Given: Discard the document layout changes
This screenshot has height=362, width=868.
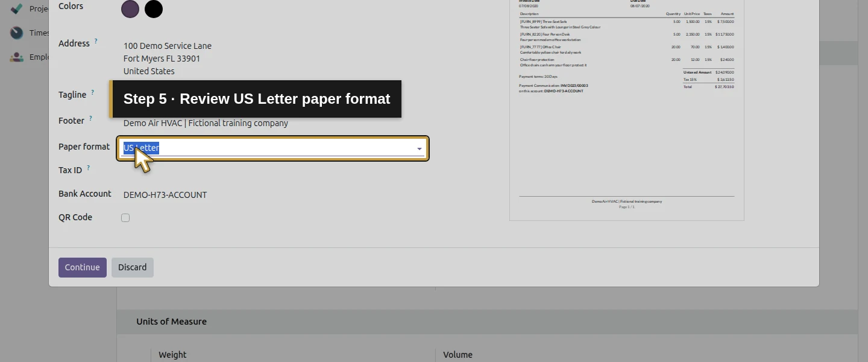Looking at the screenshot, I should 133,267.
